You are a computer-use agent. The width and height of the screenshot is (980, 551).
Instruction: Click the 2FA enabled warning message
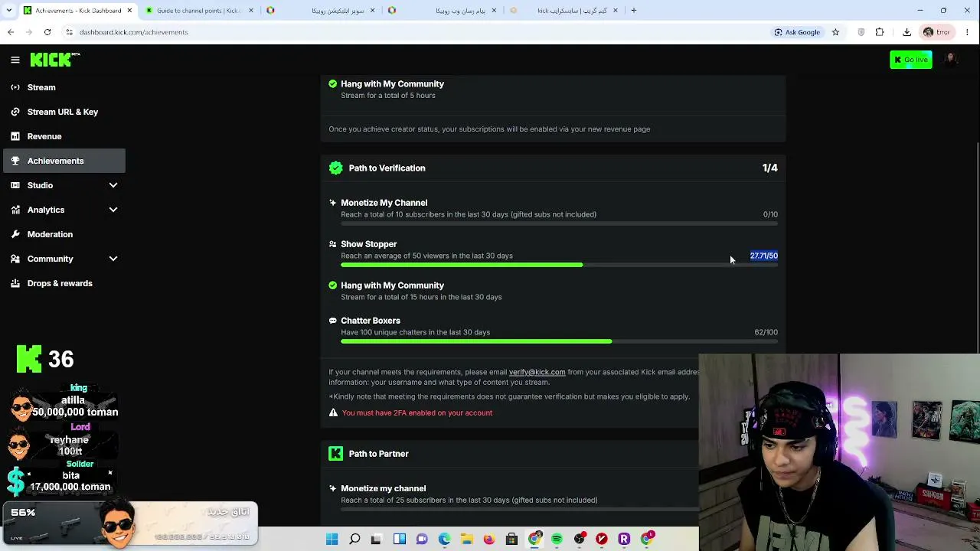tap(417, 413)
